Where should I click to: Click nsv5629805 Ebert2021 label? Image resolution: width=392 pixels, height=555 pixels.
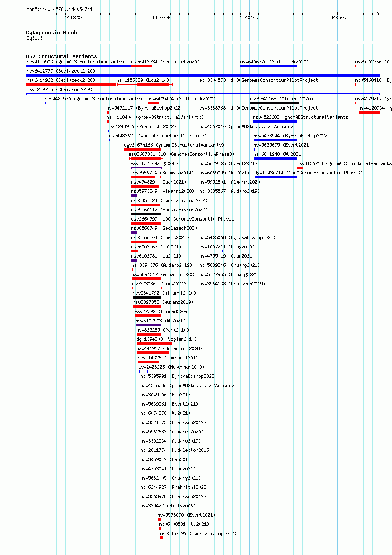coord(228,163)
